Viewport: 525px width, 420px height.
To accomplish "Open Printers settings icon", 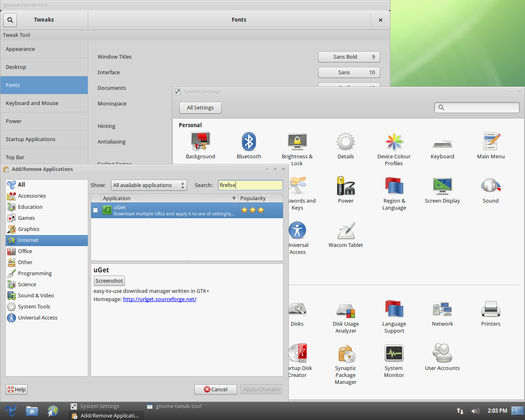I will pyautogui.click(x=491, y=309).
